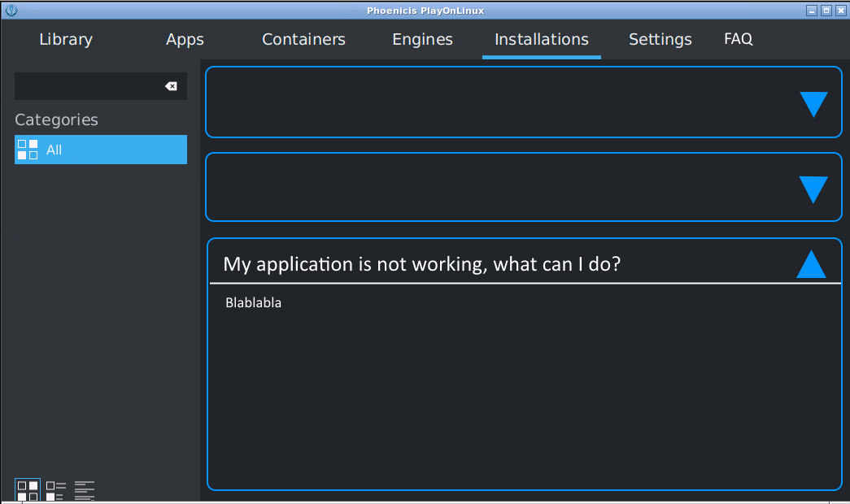This screenshot has height=504, width=850.
Task: Collapse the 'My application is not working' question
Action: pyautogui.click(x=810, y=263)
